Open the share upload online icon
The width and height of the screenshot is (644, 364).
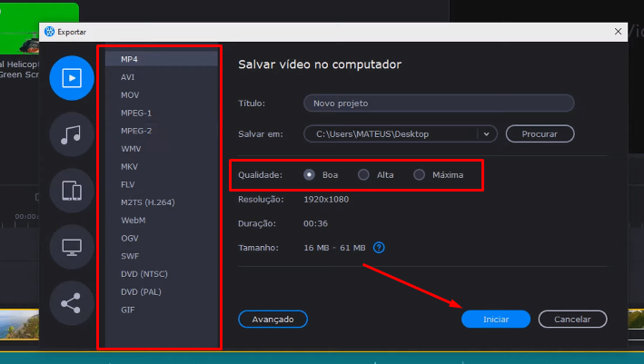pyautogui.click(x=71, y=303)
